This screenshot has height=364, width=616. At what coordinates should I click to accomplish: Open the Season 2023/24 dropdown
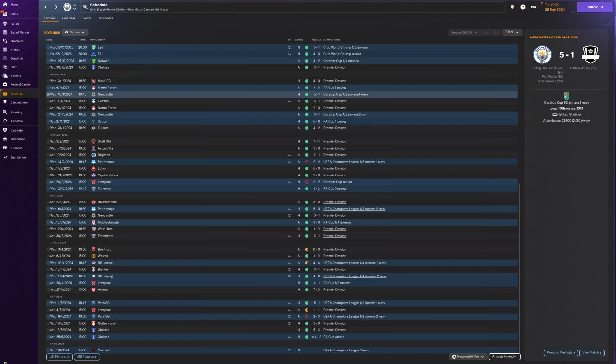[464, 32]
